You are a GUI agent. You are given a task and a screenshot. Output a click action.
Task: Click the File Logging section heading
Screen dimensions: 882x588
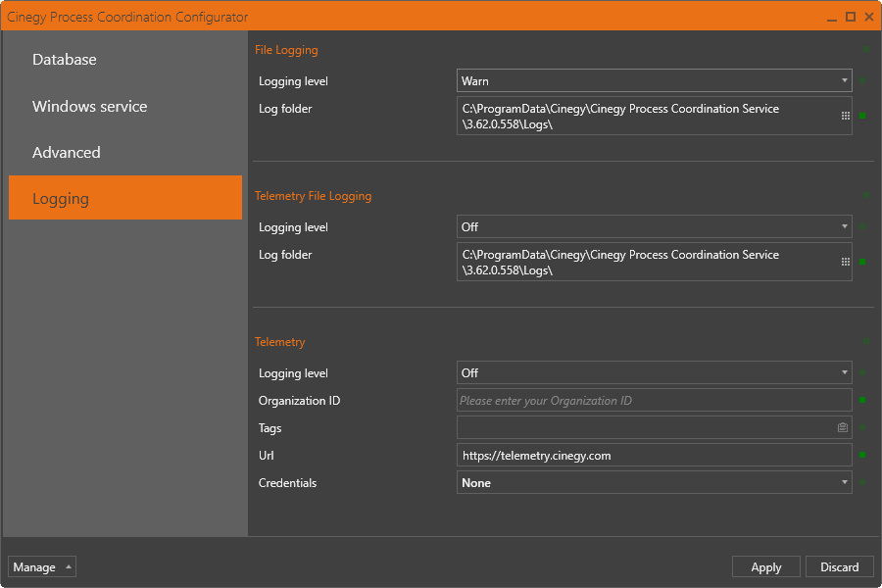coord(286,50)
